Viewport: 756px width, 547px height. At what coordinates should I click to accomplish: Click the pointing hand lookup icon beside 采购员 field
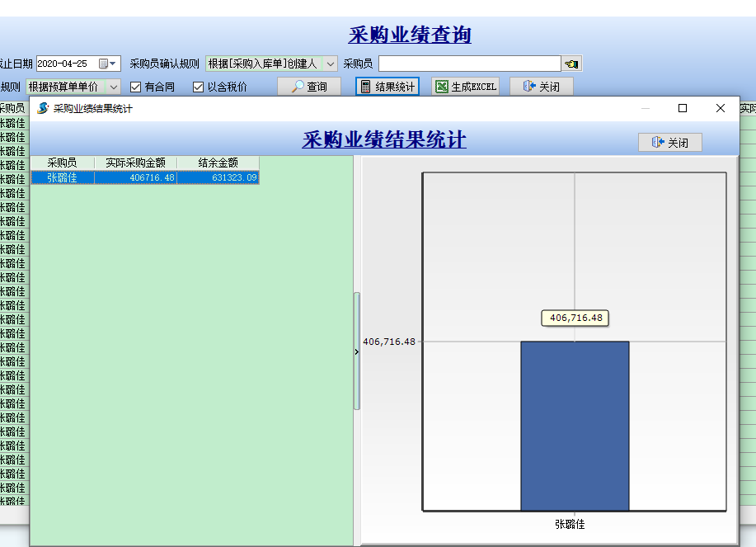[x=571, y=64]
